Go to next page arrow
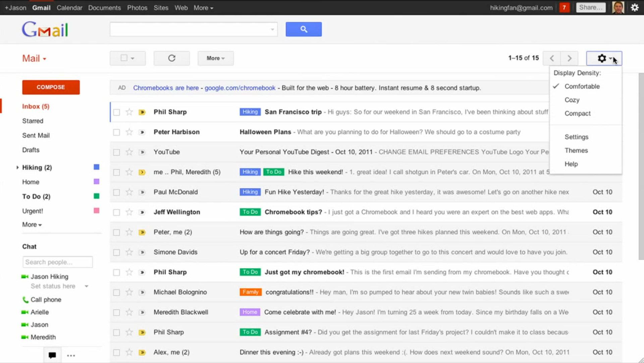Screen dimensions: 644x363 coord(569,58)
